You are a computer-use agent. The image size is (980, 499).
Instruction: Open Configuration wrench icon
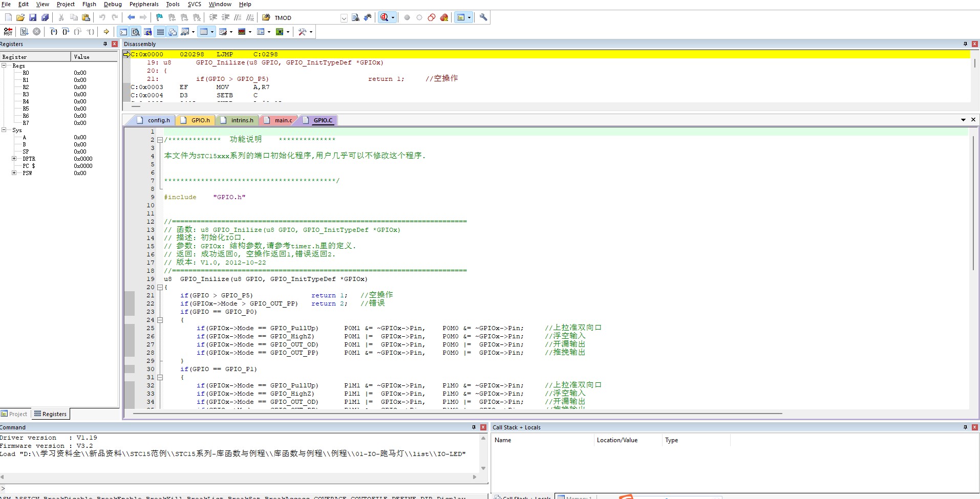coord(483,17)
